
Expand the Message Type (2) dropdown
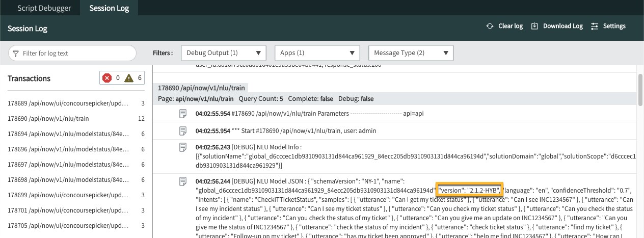[x=411, y=53]
